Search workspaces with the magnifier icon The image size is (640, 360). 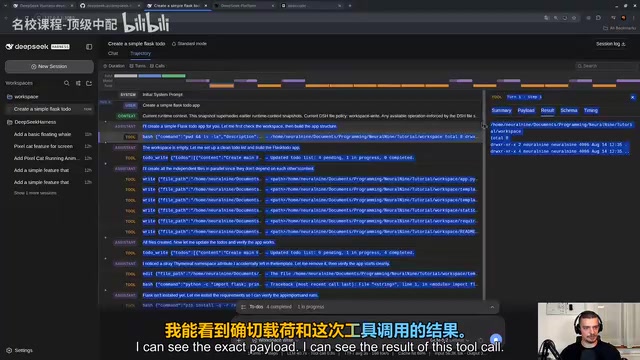[x=67, y=83]
